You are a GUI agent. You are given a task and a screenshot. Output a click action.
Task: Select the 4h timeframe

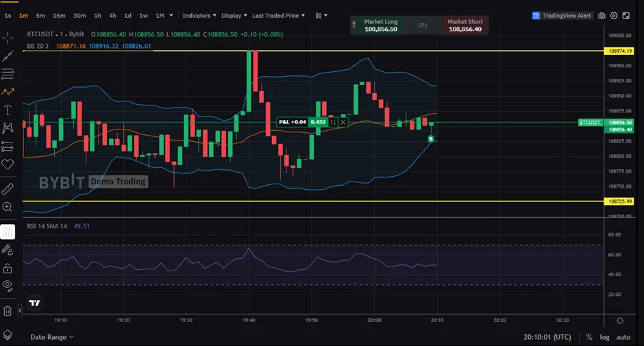point(112,16)
